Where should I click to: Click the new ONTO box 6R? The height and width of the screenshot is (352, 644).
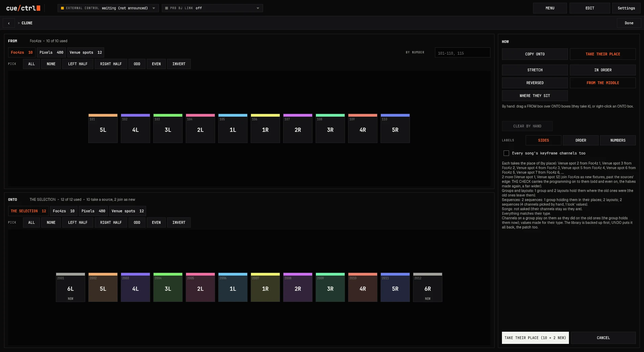click(x=428, y=287)
